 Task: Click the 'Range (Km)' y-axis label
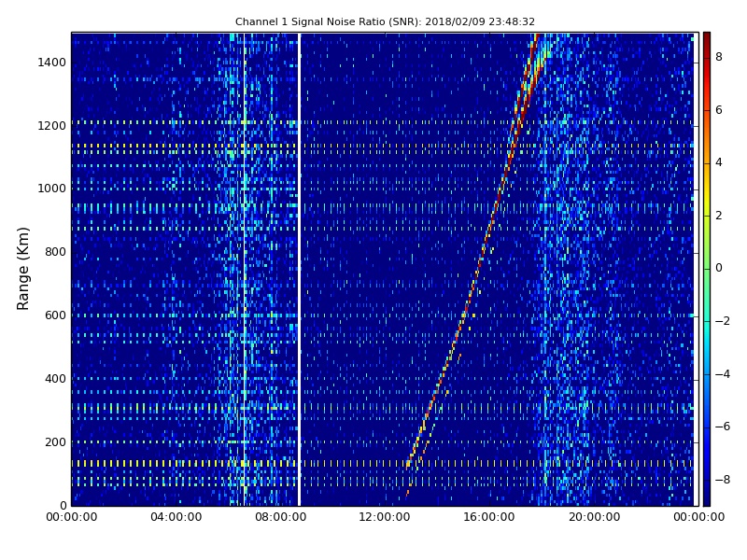point(22,269)
